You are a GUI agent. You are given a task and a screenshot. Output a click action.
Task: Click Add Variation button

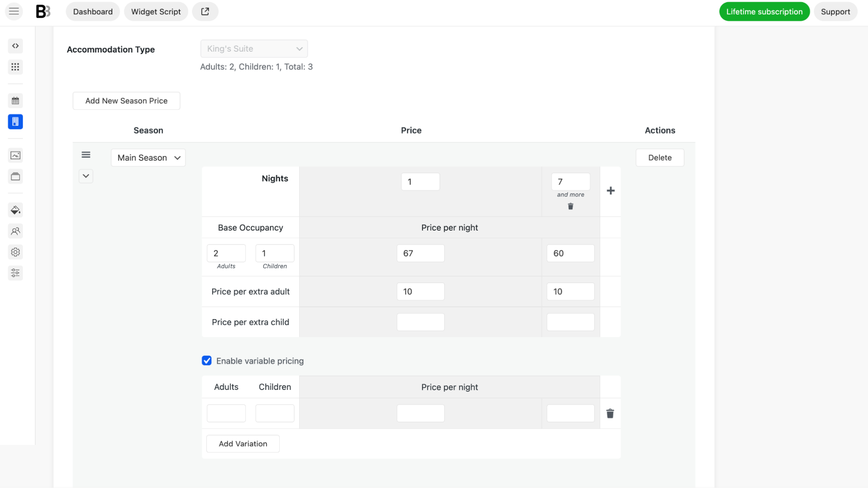[243, 444]
